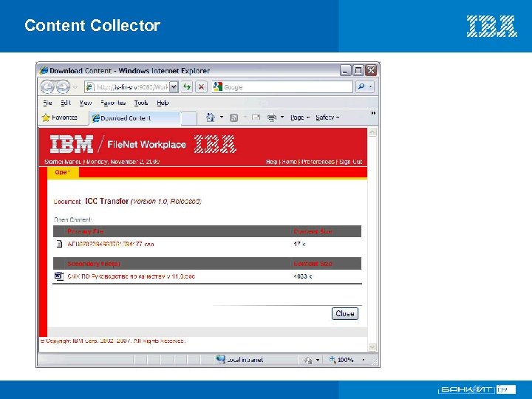Open the Page dropdown menu
The height and width of the screenshot is (399, 532).
click(300, 117)
